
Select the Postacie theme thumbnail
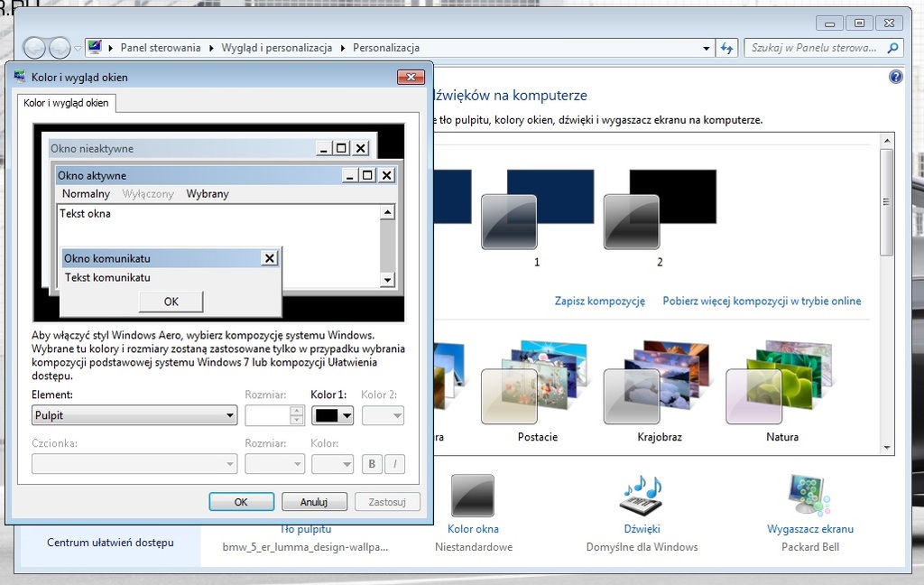pyautogui.click(x=537, y=383)
